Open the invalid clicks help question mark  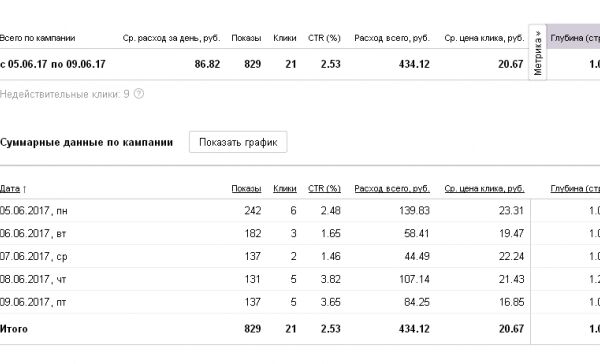[139, 94]
